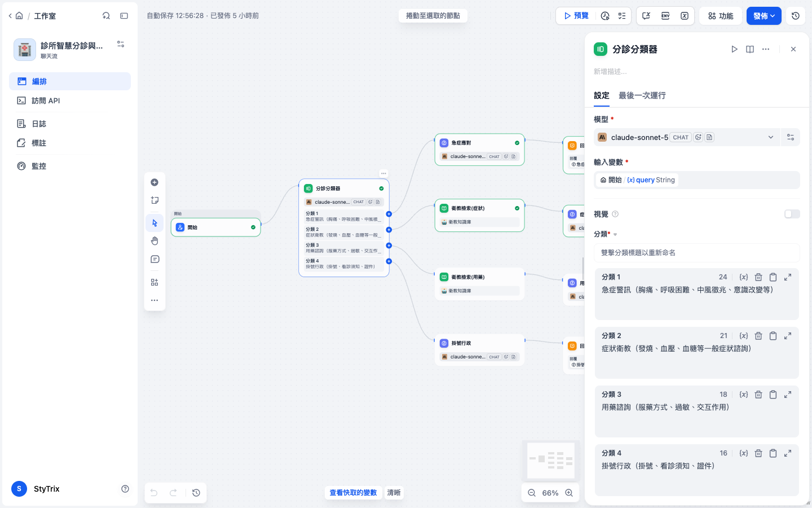Open canvas change history

pyautogui.click(x=196, y=493)
